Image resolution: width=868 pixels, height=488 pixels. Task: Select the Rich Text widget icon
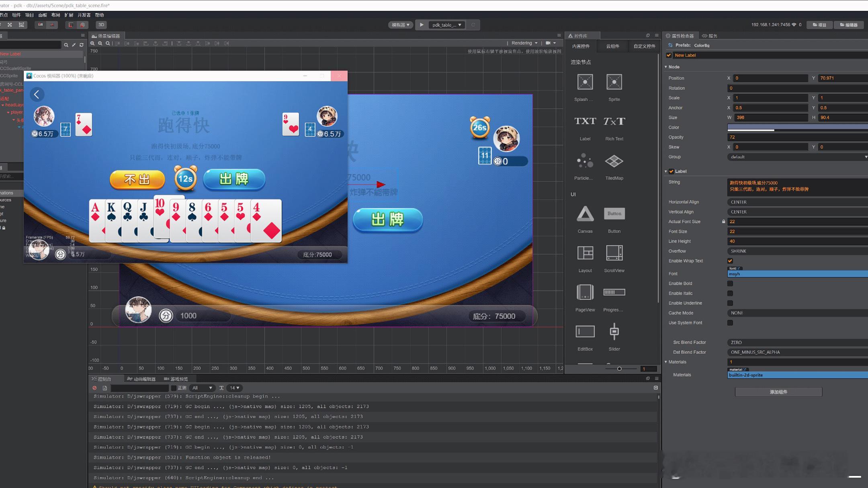click(614, 121)
